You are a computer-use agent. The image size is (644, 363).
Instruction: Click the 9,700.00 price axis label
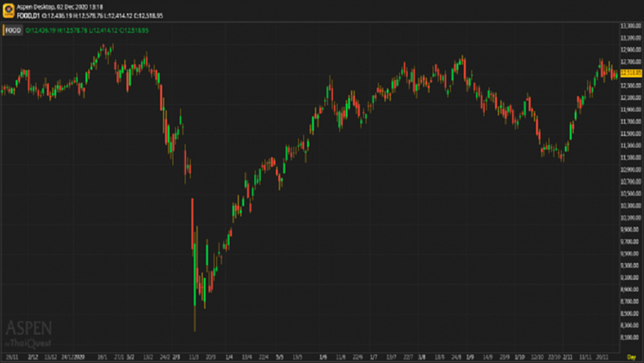[631, 241]
